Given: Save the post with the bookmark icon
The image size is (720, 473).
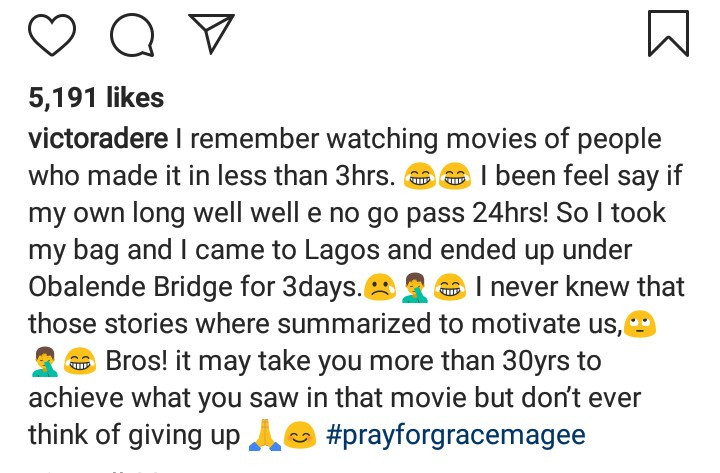Looking at the screenshot, I should point(668,33).
